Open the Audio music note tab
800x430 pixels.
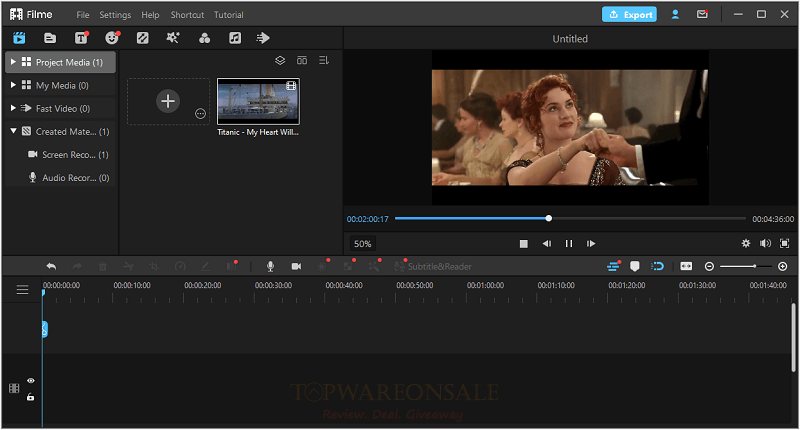pyautogui.click(x=235, y=38)
